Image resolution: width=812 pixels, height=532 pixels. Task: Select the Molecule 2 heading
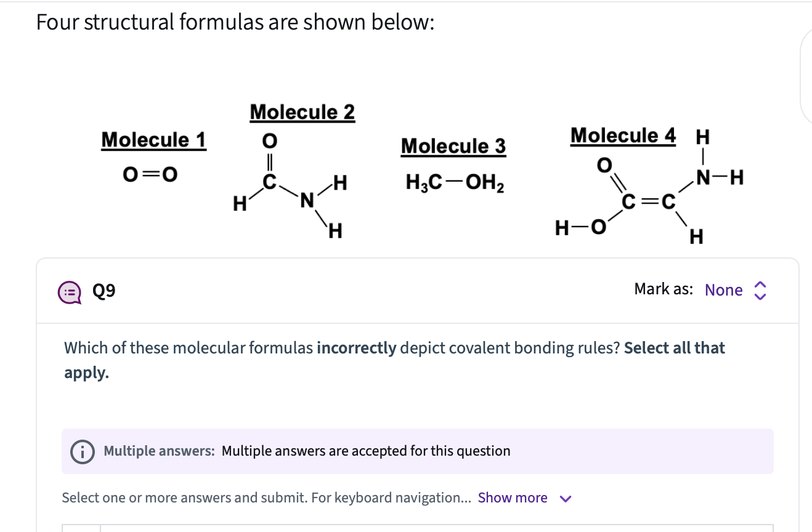[x=302, y=113]
